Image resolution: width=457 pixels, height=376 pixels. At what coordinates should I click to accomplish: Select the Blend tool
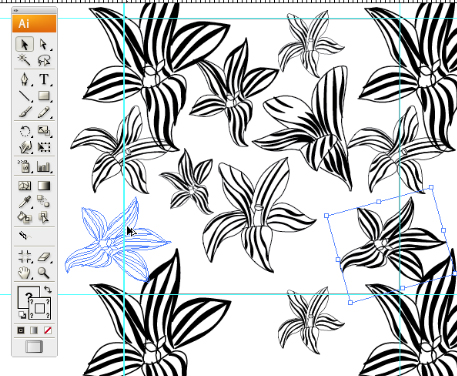(44, 201)
